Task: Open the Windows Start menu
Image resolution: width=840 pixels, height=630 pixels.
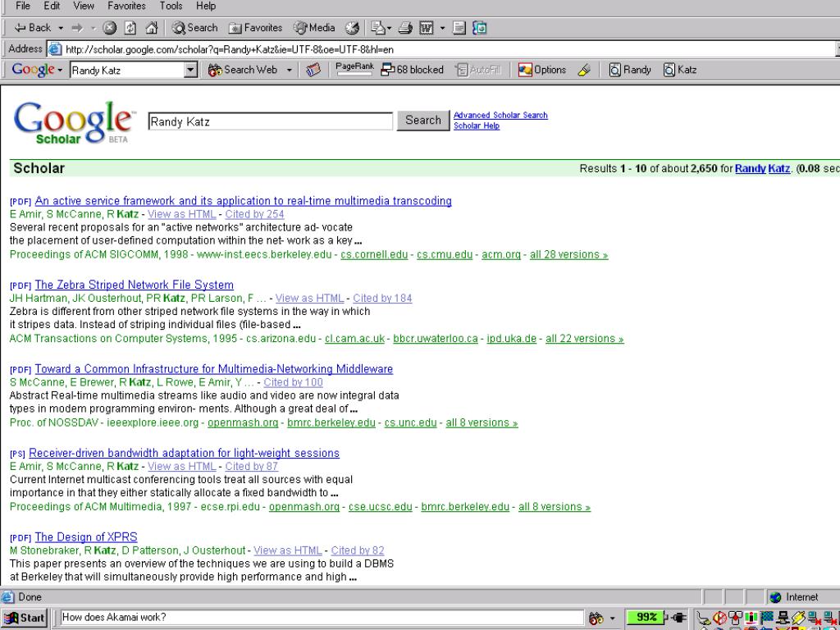Action: coord(24,618)
